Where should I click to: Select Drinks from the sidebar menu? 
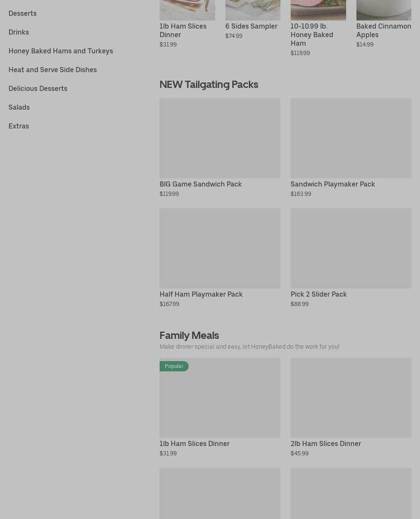point(19,32)
